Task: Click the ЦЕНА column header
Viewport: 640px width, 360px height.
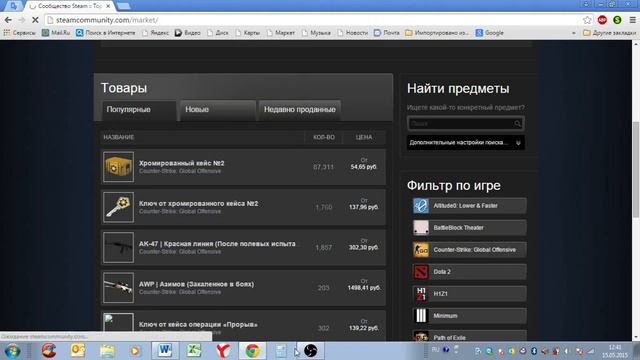Action: pyautogui.click(x=364, y=137)
